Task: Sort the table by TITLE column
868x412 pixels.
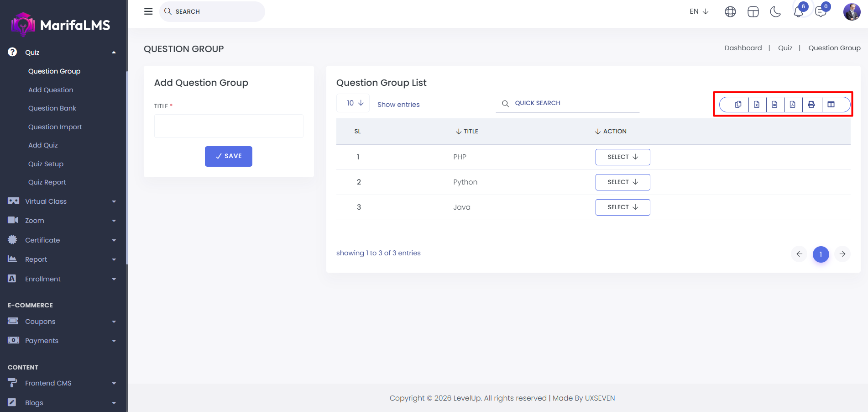Action: 467,132
